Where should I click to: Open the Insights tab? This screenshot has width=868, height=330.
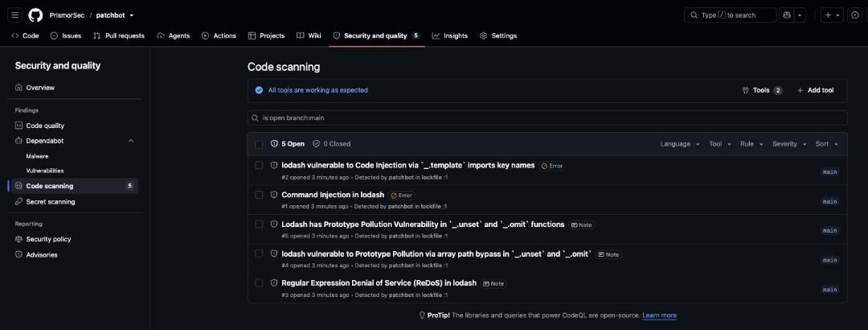click(x=450, y=35)
